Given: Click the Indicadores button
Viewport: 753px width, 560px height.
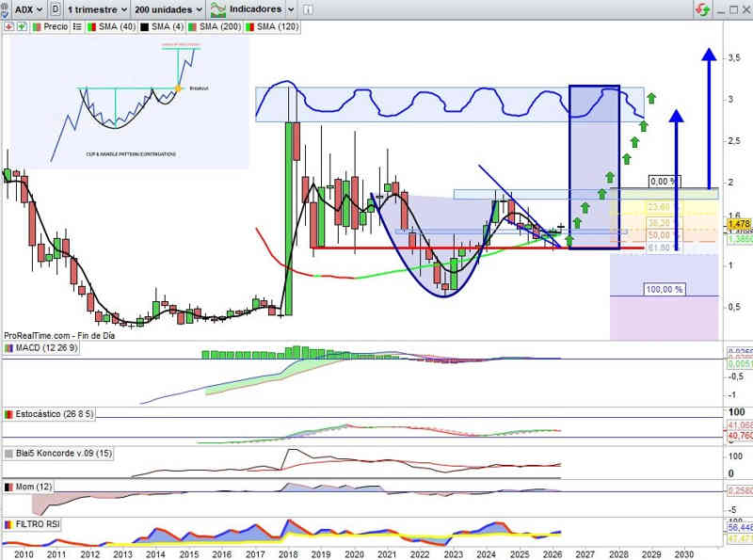Looking at the screenshot, I should [x=248, y=9].
